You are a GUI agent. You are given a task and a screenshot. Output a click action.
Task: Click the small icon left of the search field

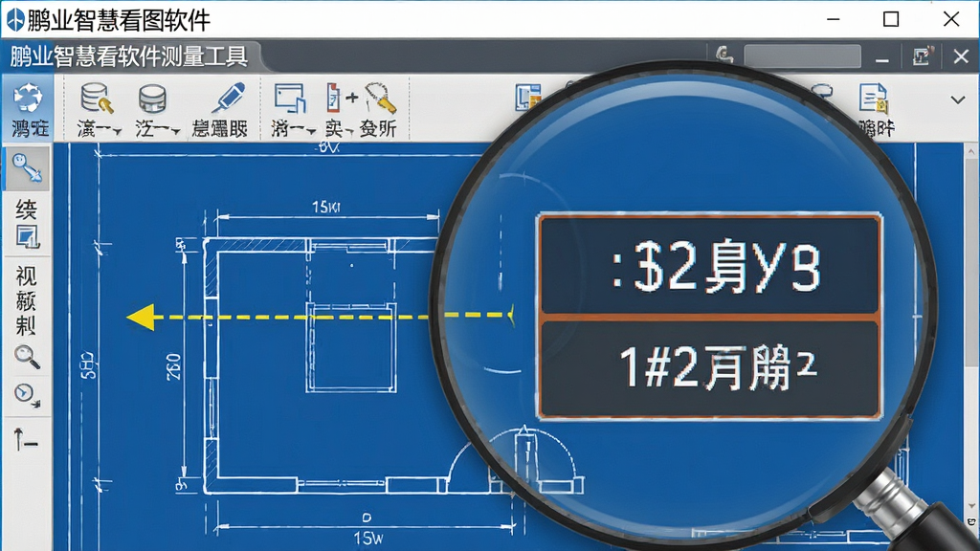click(724, 55)
